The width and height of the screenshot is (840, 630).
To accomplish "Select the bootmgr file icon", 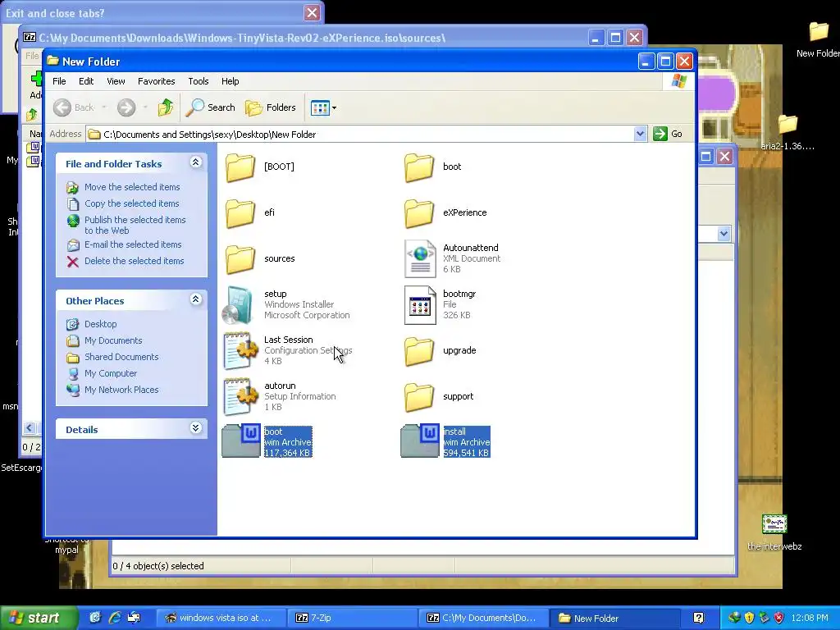I will pyautogui.click(x=420, y=305).
